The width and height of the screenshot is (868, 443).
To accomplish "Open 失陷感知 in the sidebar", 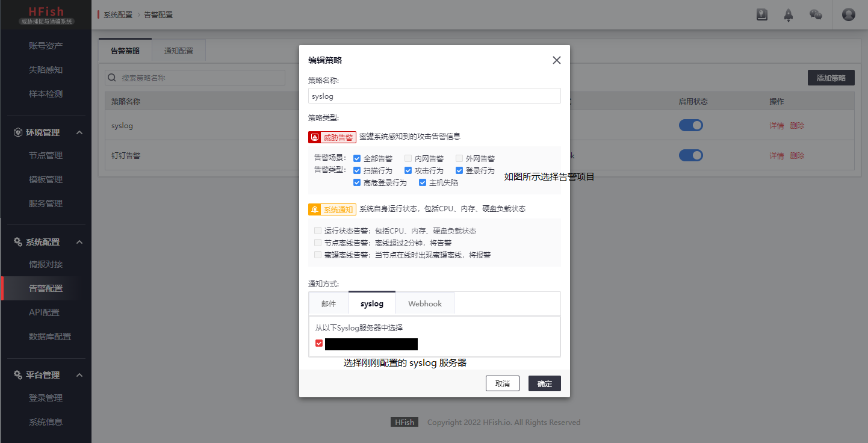I will tap(46, 70).
